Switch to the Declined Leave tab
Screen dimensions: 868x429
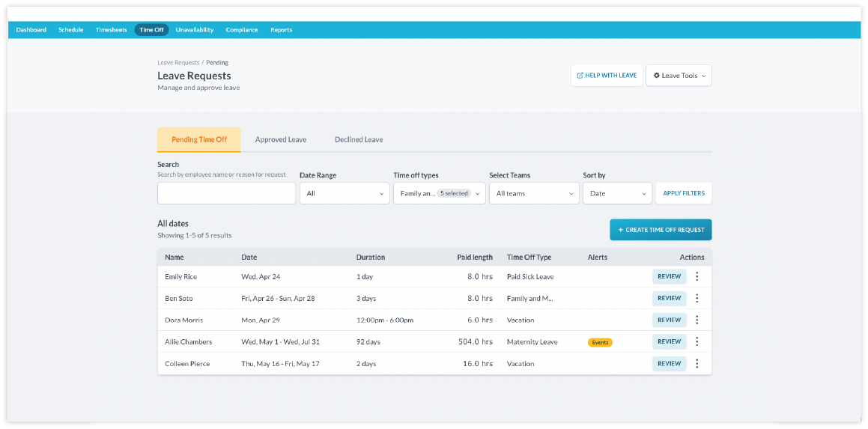359,139
